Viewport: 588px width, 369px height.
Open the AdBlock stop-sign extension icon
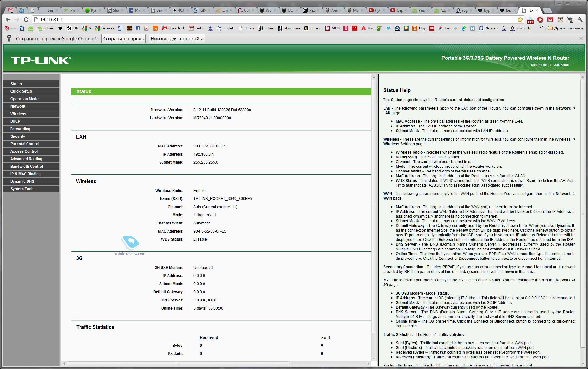coord(540,19)
